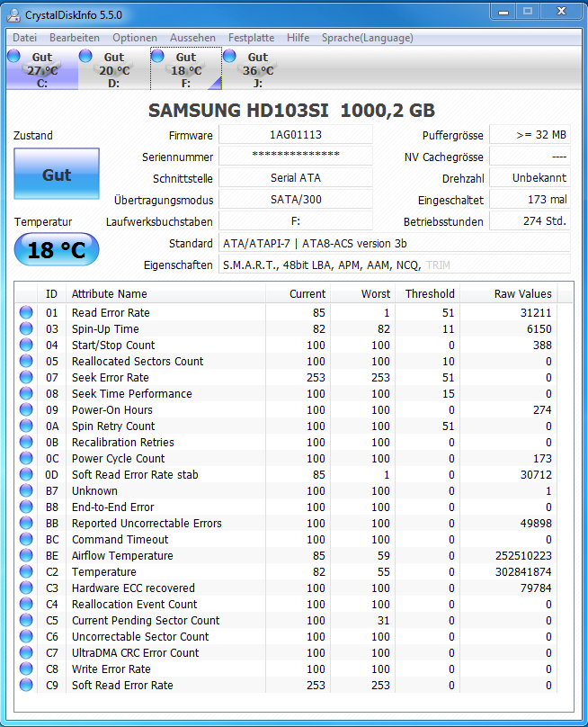This screenshot has width=588, height=727.
Task: Click status icon for Start/Stop Count
Action: click(26, 345)
